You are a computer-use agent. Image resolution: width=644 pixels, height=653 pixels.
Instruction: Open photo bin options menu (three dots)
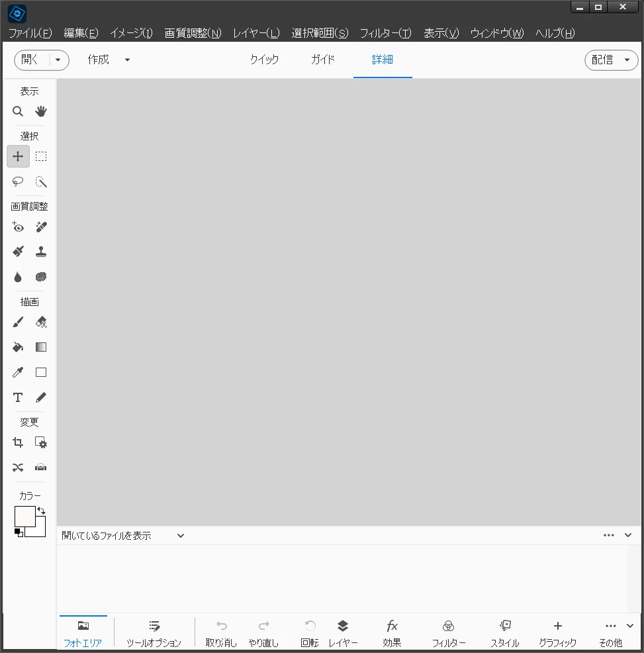point(609,535)
